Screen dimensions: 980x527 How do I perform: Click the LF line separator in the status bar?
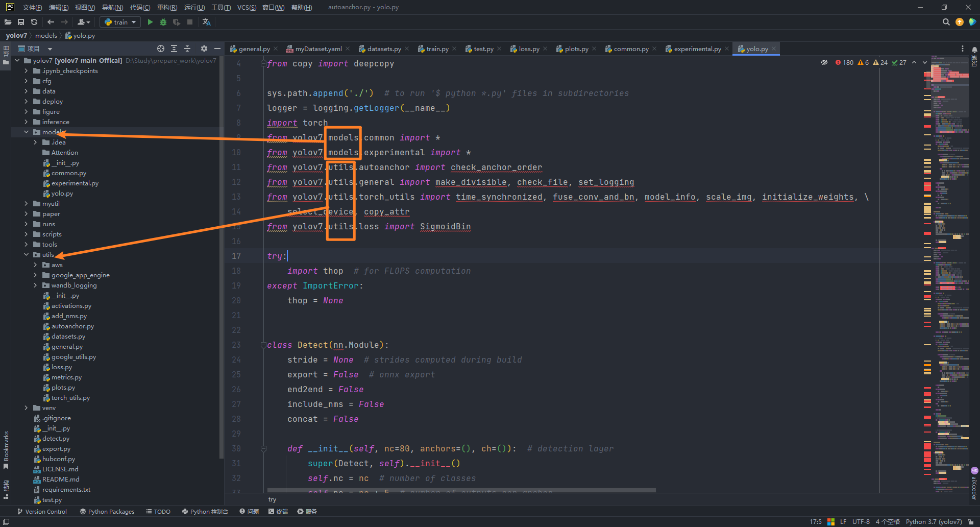pos(843,522)
